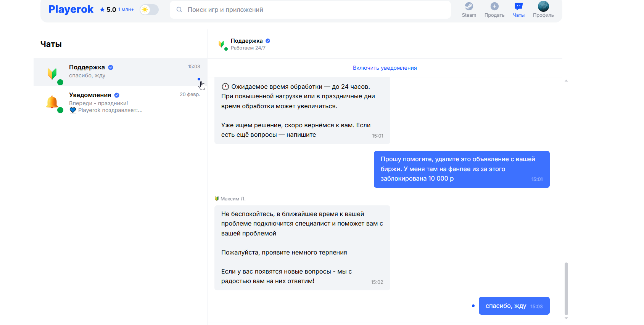Image resolution: width=644 pixels, height=325 pixels.
Task: Click the Поддержка title in chat header
Action: pos(247,41)
